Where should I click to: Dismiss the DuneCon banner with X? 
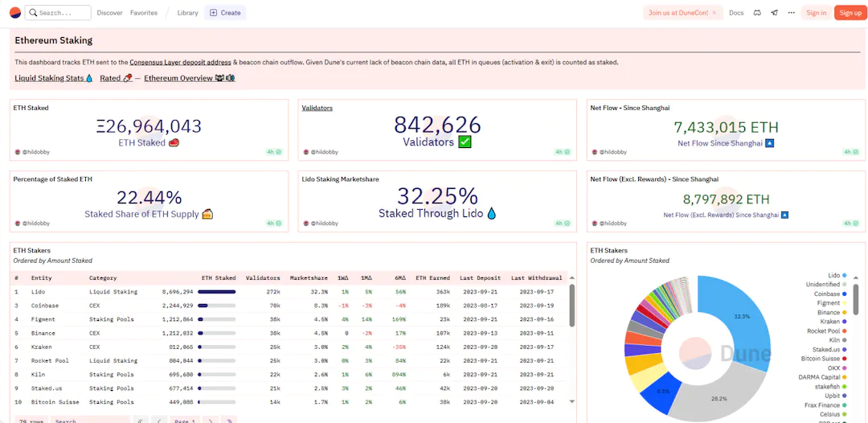(715, 13)
